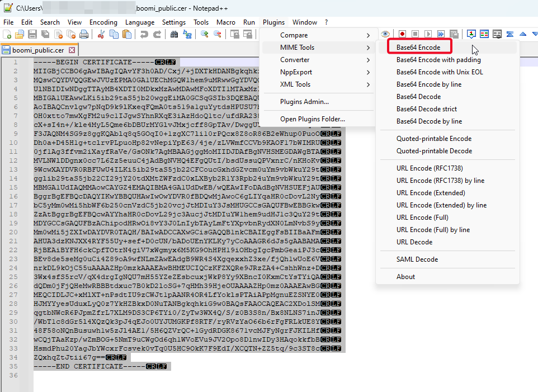Screen dimensions: 538x392
Task: Open Plugins Admin from the Plugins menu
Action: click(304, 102)
